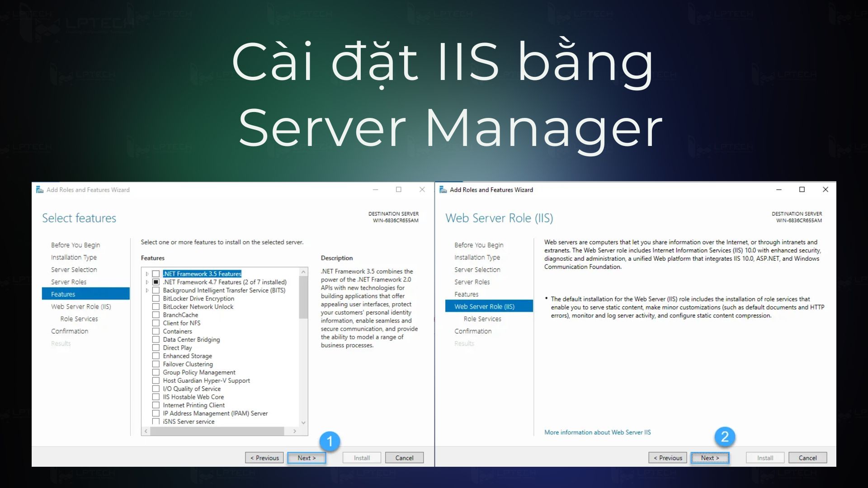Open Server Selection step in left wizard
The height and width of the screenshot is (488, 868).
[x=74, y=269]
